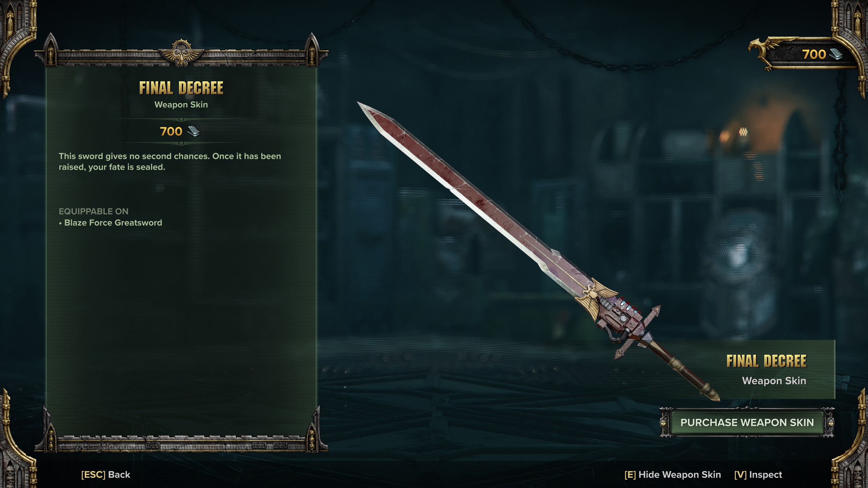This screenshot has width=868, height=488.
Task: Click the skull ornament left of the Purchase button
Action: coord(663,423)
